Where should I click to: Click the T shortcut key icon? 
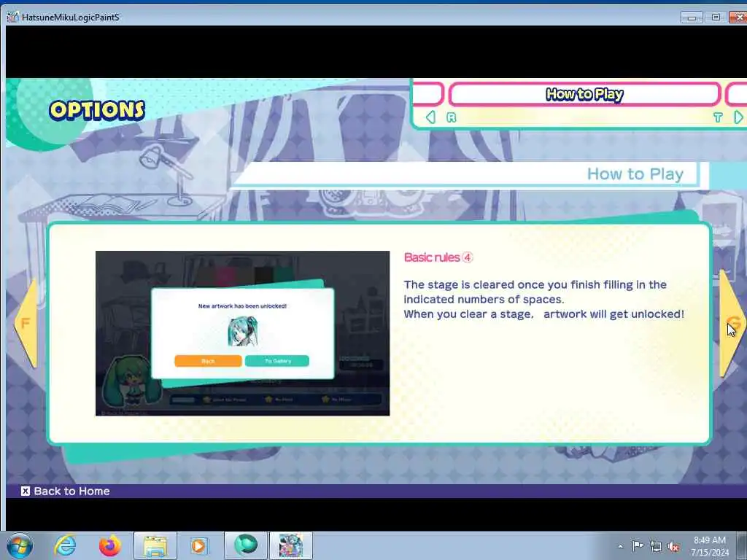click(718, 117)
